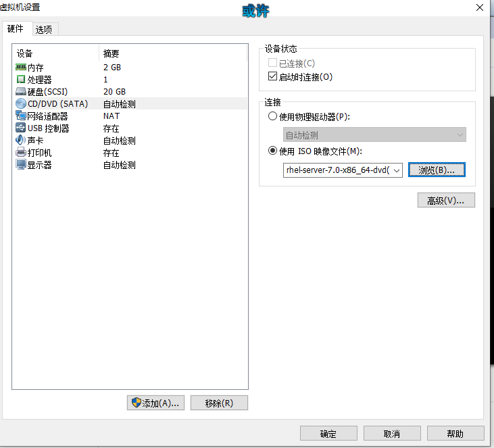Click the shield icon on 添加(A) button

(136, 402)
